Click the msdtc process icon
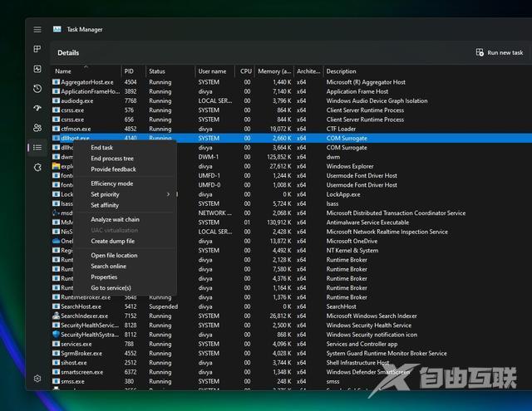Image resolution: width=532 pixels, height=411 pixels. click(56, 213)
